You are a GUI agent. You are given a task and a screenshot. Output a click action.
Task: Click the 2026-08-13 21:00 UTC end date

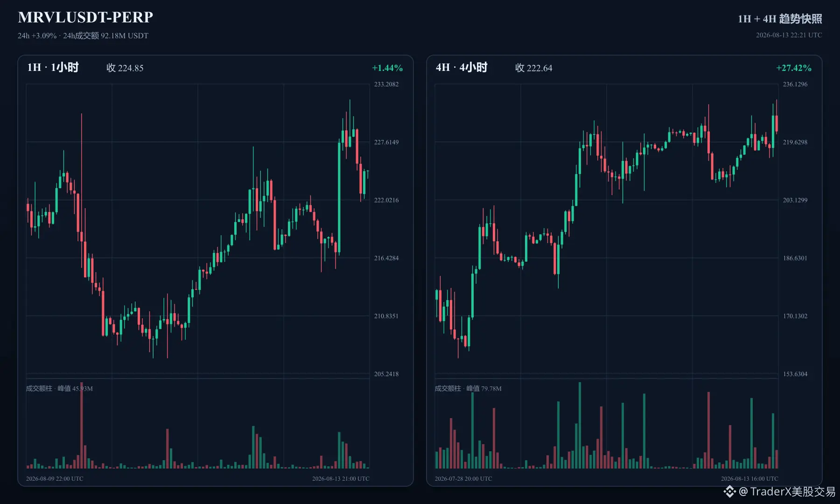pos(341,479)
